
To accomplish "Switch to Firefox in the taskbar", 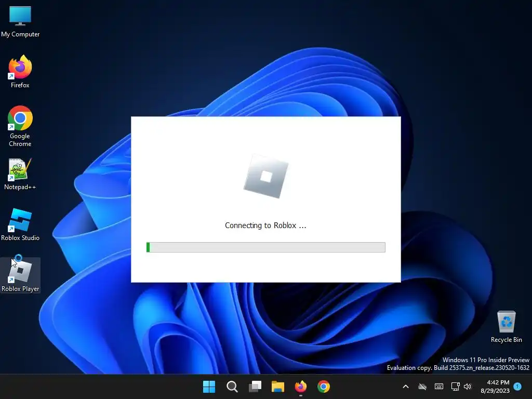I will 301,387.
